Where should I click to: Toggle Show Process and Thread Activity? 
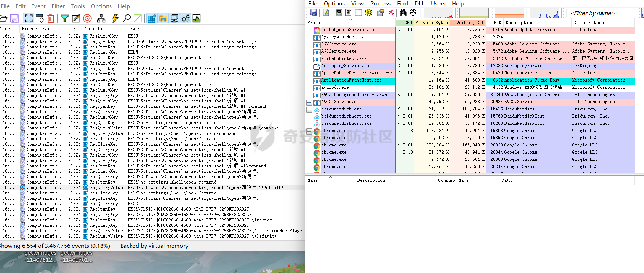(x=186, y=18)
